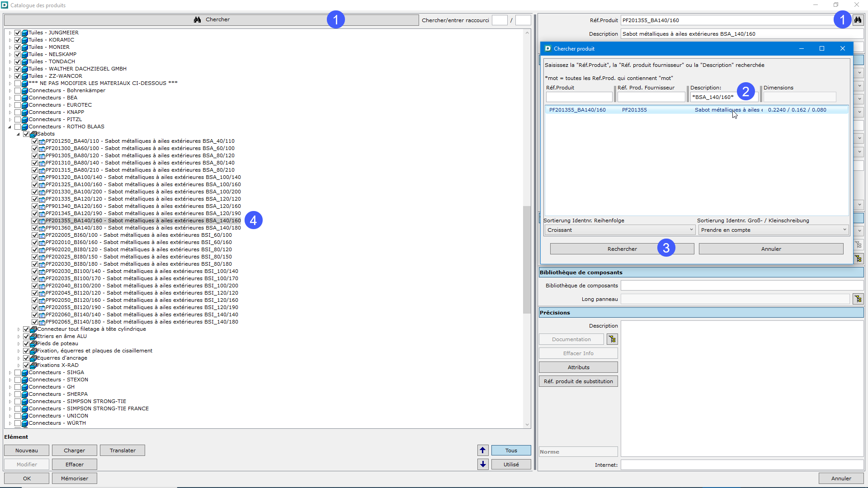Collapse the Connecteurs - ROTHO BLAAS node
Screen dimensions: 868x488
point(9,127)
